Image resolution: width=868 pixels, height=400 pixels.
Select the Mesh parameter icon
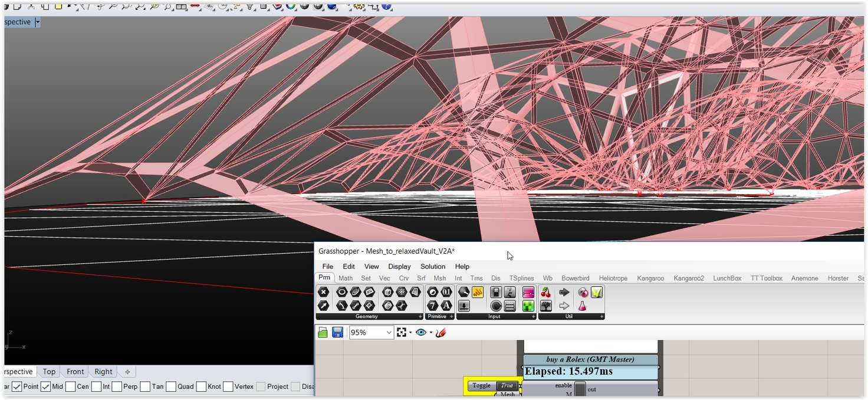click(402, 292)
